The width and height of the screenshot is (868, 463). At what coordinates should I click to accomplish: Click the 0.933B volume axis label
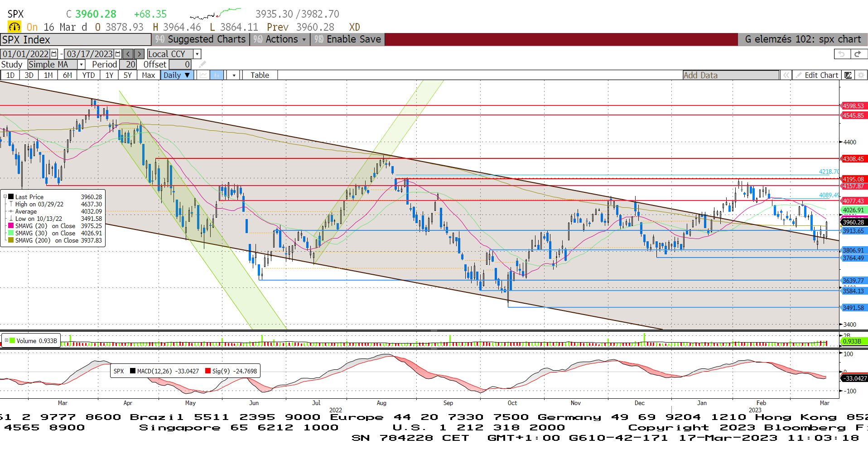pos(854,341)
